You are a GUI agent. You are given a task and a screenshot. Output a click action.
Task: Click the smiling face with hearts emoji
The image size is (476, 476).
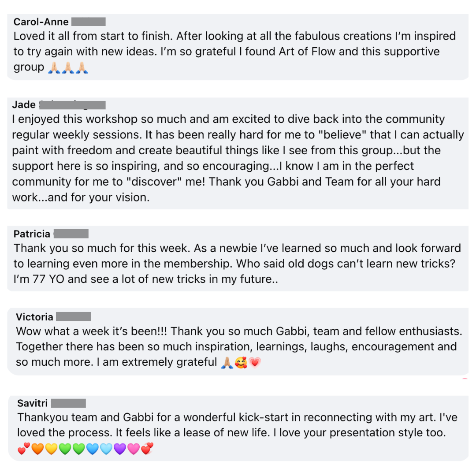tap(241, 362)
